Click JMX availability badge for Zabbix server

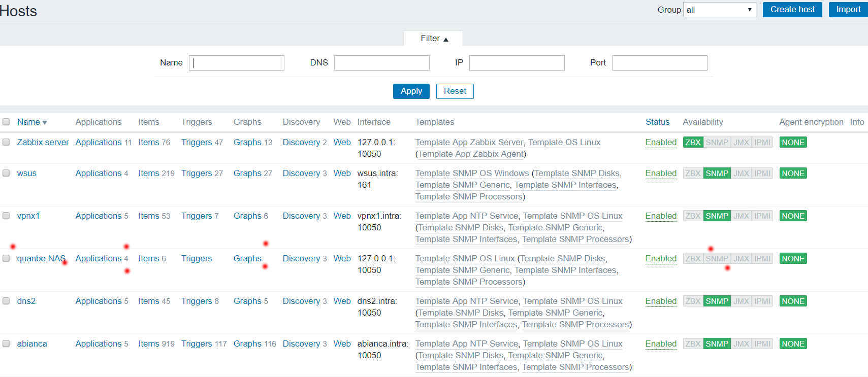[741, 142]
